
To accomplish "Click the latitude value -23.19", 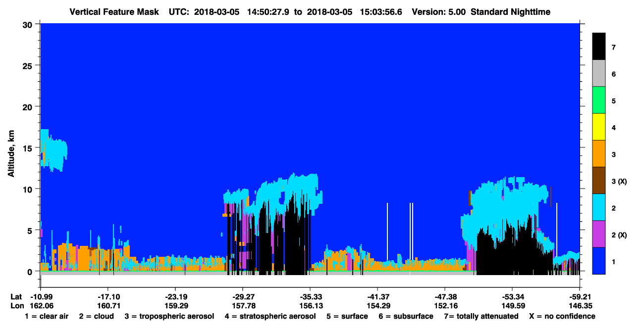I will [x=175, y=297].
